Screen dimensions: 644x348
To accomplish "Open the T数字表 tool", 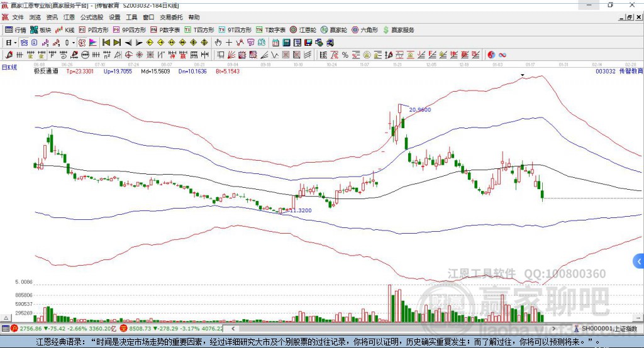I will click(270, 30).
